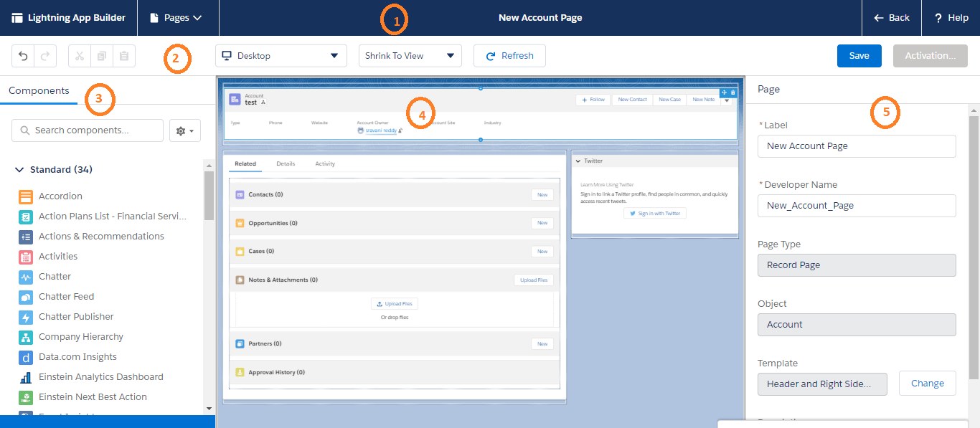Viewport: 980px width, 428px height.
Task: Click the Notes & Attachments icon
Action: (x=240, y=280)
